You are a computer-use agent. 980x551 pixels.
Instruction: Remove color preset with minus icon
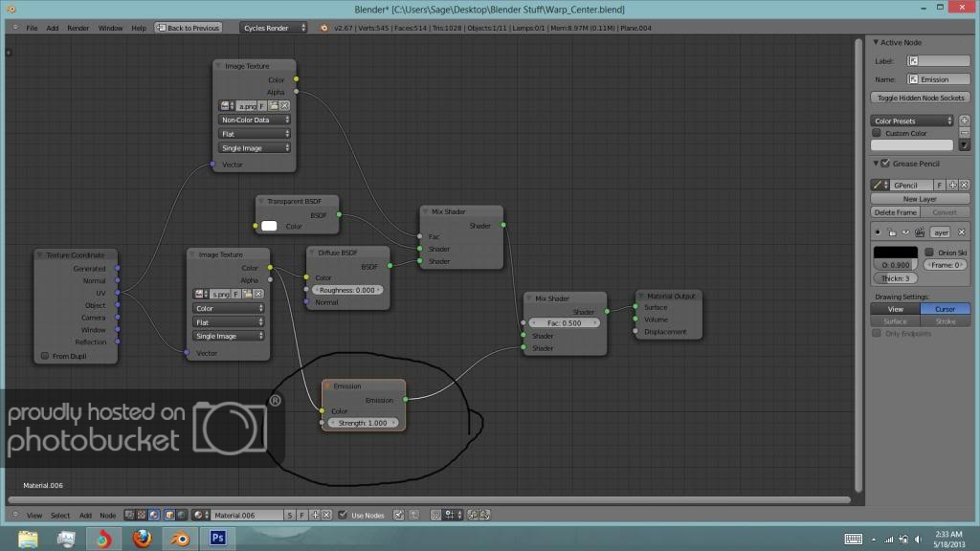965,133
